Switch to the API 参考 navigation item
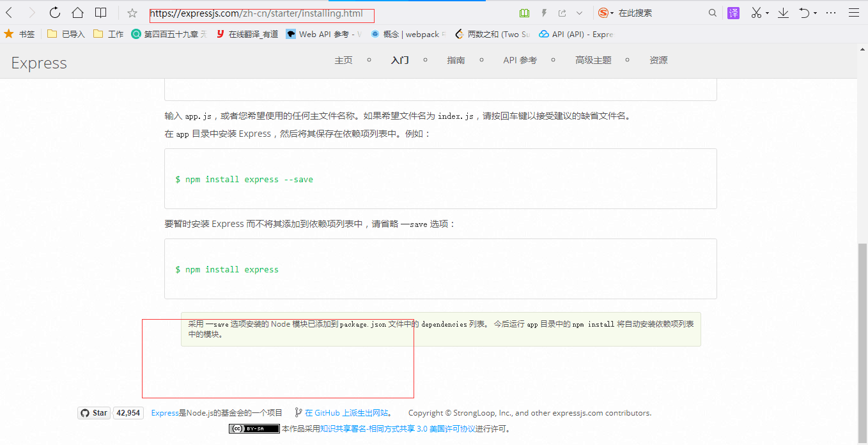 coord(520,59)
